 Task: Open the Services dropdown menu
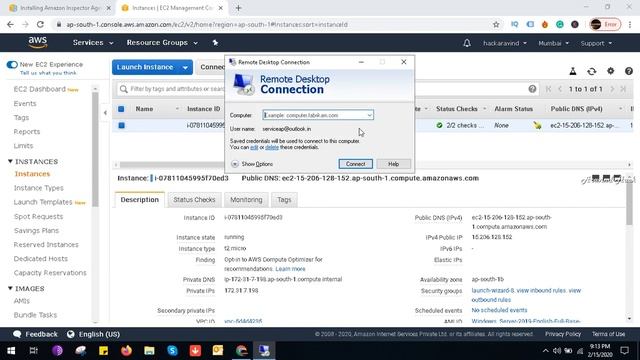pyautogui.click(x=93, y=42)
